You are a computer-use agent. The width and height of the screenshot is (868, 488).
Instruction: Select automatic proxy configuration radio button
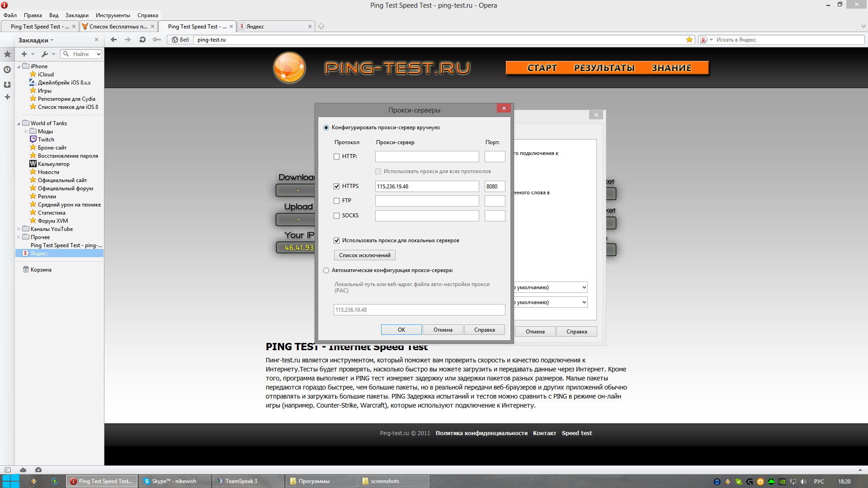click(x=326, y=270)
